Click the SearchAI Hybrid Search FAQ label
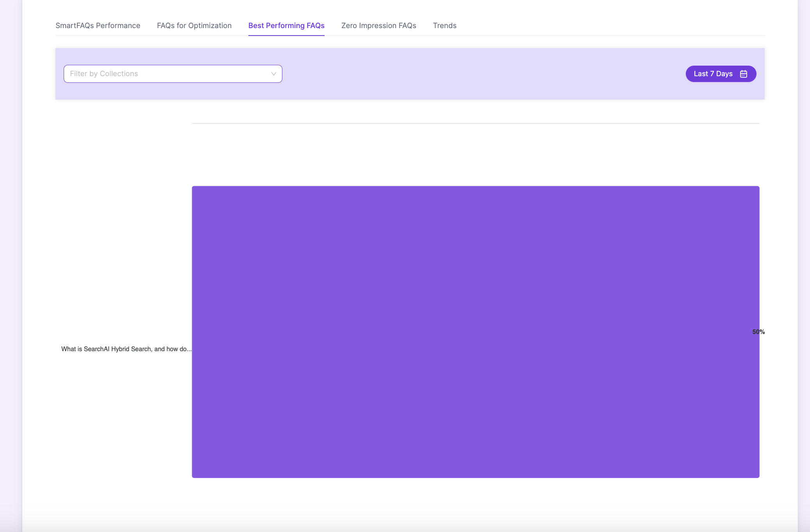810x532 pixels. (x=126, y=349)
